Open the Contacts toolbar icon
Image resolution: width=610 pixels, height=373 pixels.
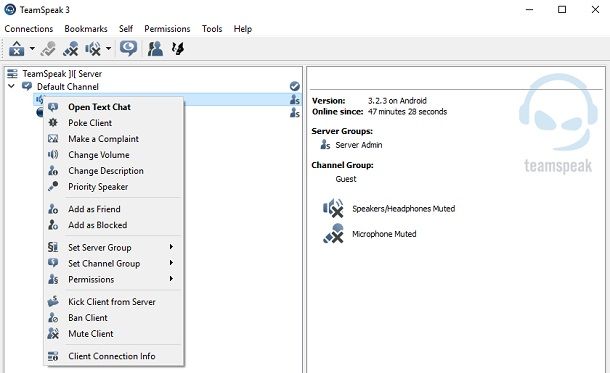point(155,49)
